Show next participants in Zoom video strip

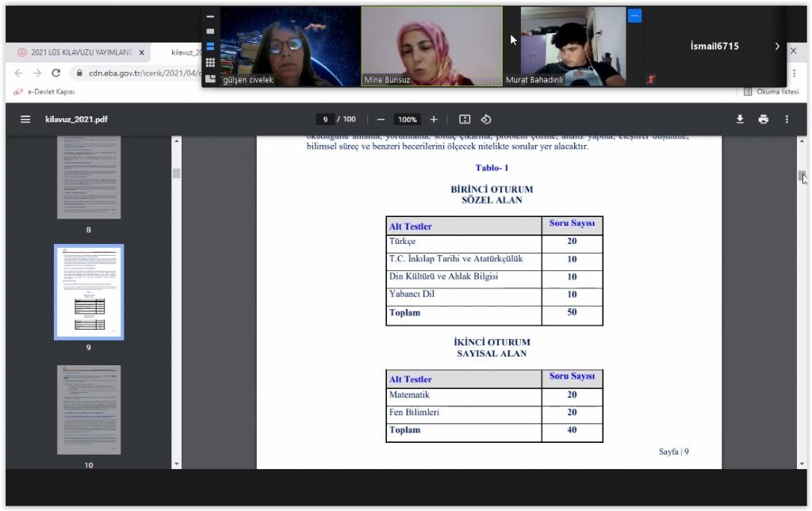click(x=777, y=47)
